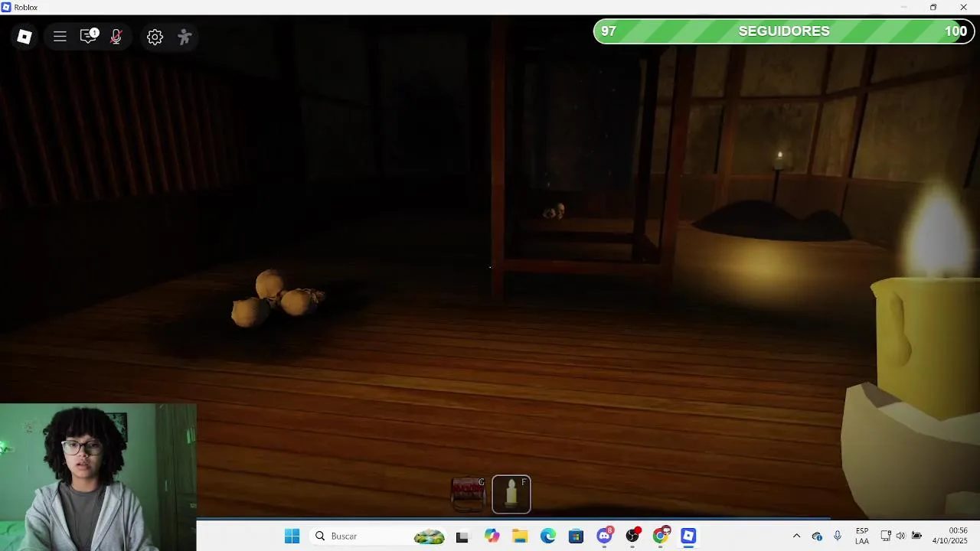Click the Seguidores follower goal bar
The height and width of the screenshot is (551, 980).
(784, 31)
